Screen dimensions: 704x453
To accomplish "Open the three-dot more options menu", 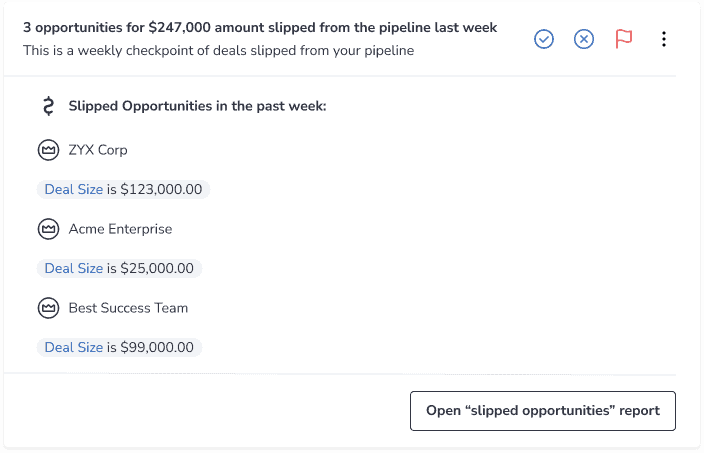I will coord(664,39).
